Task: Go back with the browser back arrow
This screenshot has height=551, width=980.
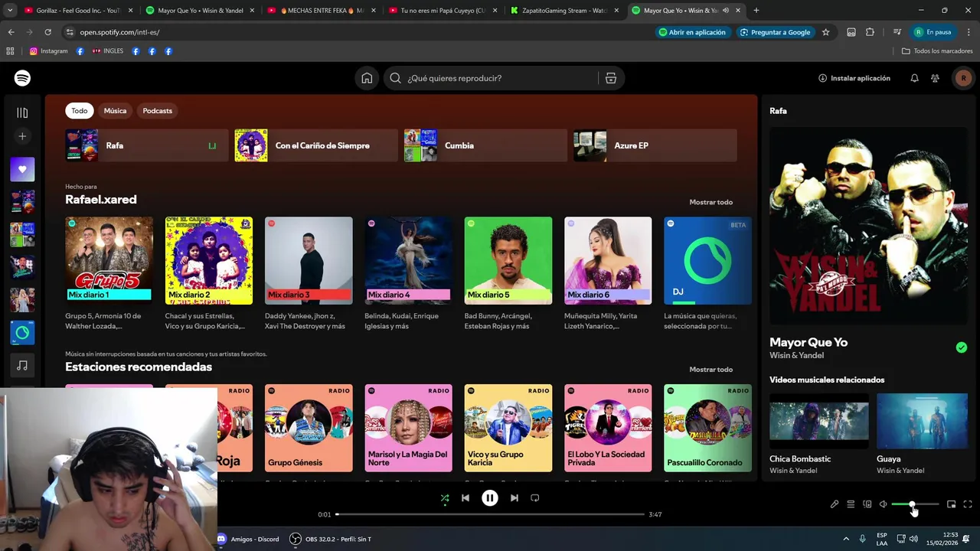Action: click(x=11, y=32)
